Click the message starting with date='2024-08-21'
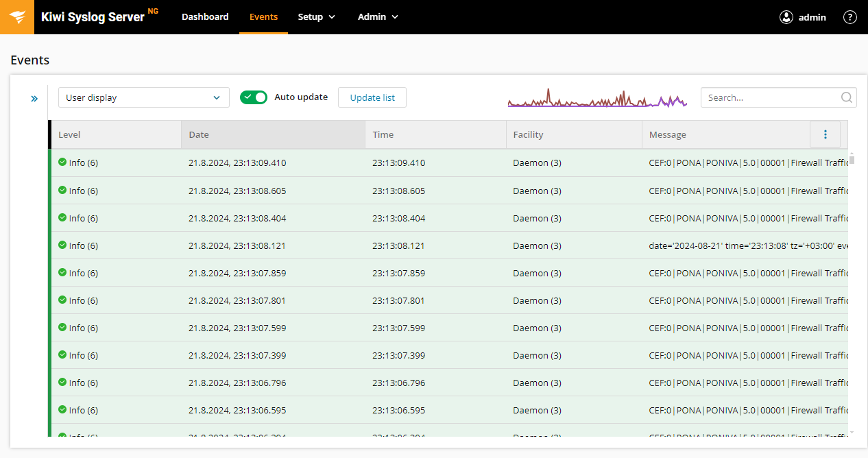This screenshot has width=868, height=458. 749,245
